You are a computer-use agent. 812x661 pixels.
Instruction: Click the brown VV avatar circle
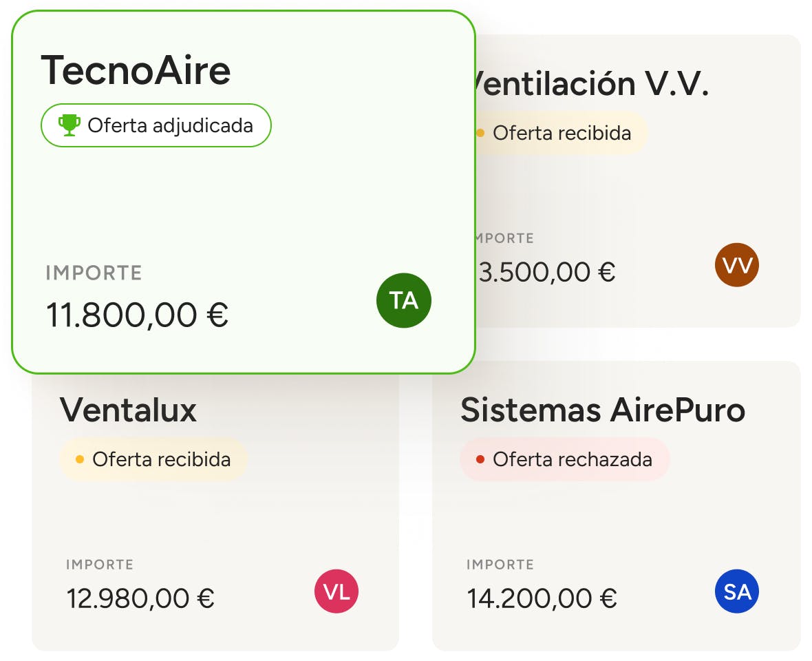(736, 265)
